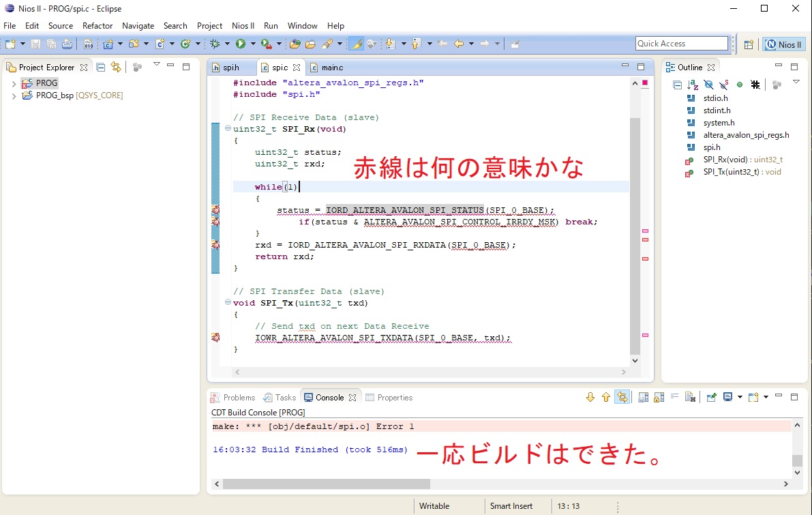Open the File menu
Image resolution: width=812 pixels, height=515 pixels.
10,26
